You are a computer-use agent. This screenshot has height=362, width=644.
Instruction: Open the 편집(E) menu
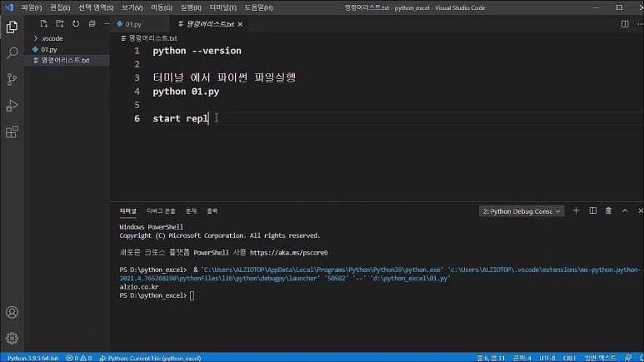pos(60,7)
